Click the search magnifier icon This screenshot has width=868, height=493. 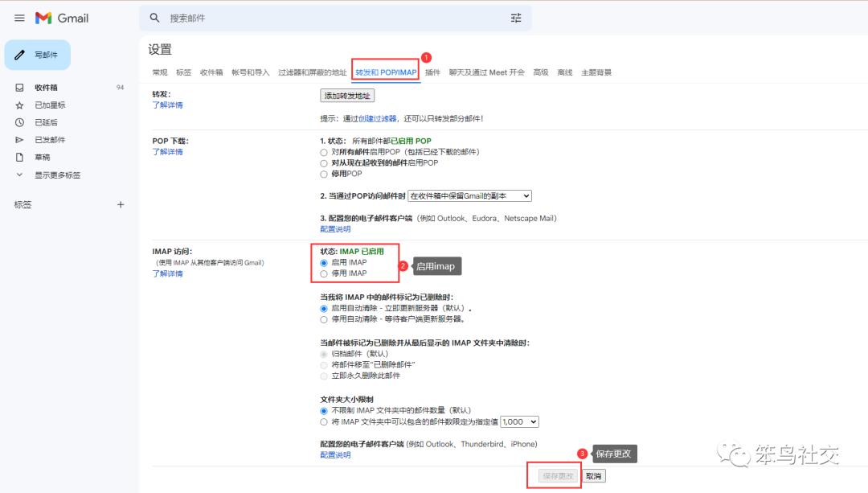[155, 18]
